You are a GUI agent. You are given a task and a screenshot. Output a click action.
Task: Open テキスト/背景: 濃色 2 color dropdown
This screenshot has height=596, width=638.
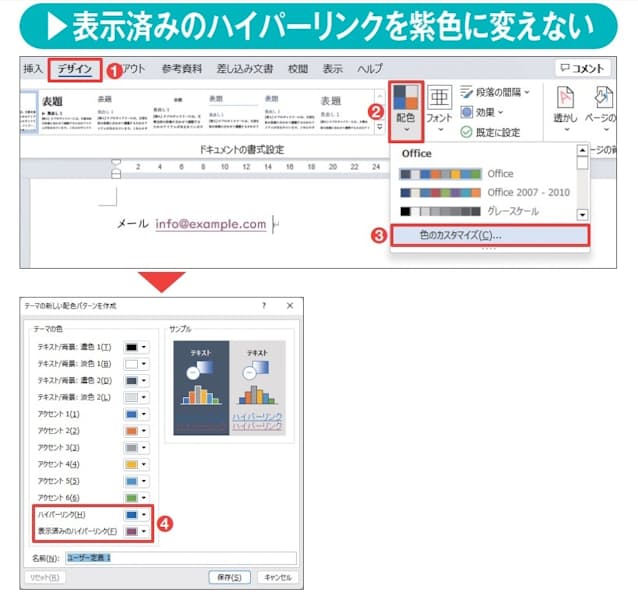click(x=136, y=380)
